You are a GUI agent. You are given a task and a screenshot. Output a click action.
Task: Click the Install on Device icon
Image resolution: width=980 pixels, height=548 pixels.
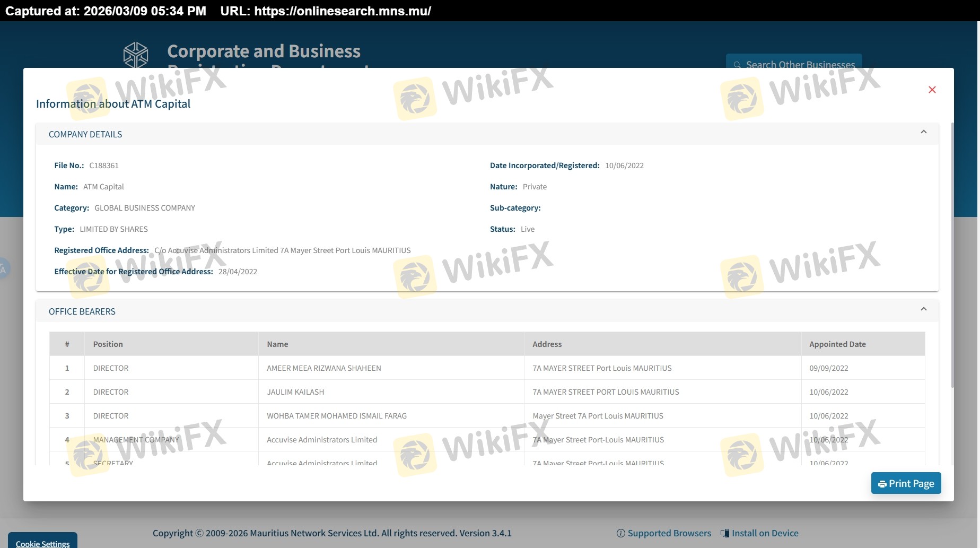(725, 533)
